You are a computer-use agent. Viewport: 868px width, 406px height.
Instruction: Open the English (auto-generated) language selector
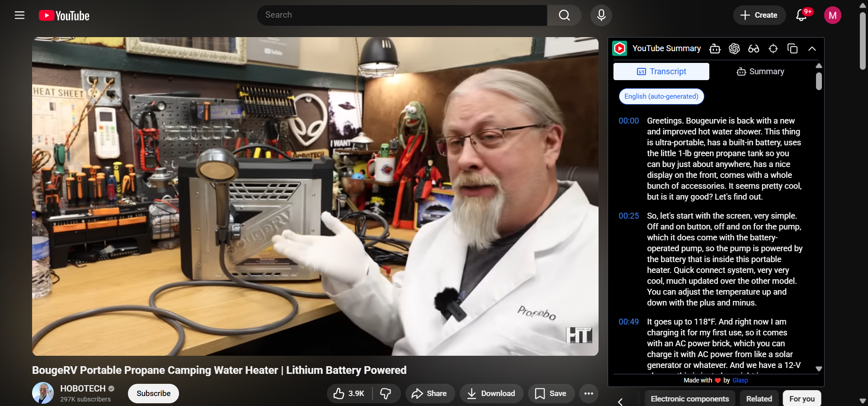(x=661, y=96)
